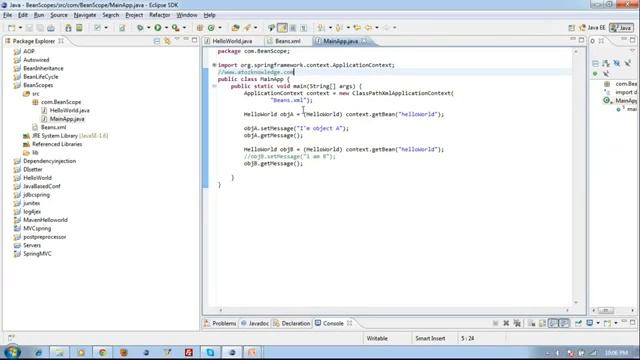The image size is (640, 360).
Task: Toggle Mark Occurrences in the toolbar
Action: (x=282, y=28)
